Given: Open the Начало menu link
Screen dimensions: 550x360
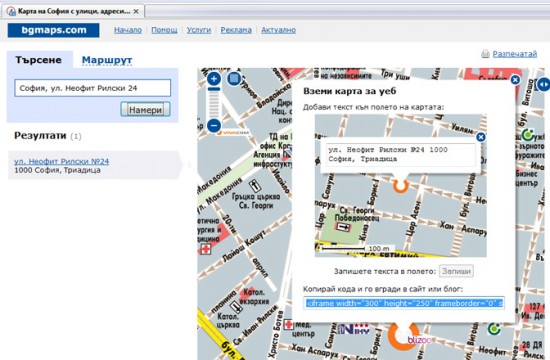Looking at the screenshot, I should 128,30.
